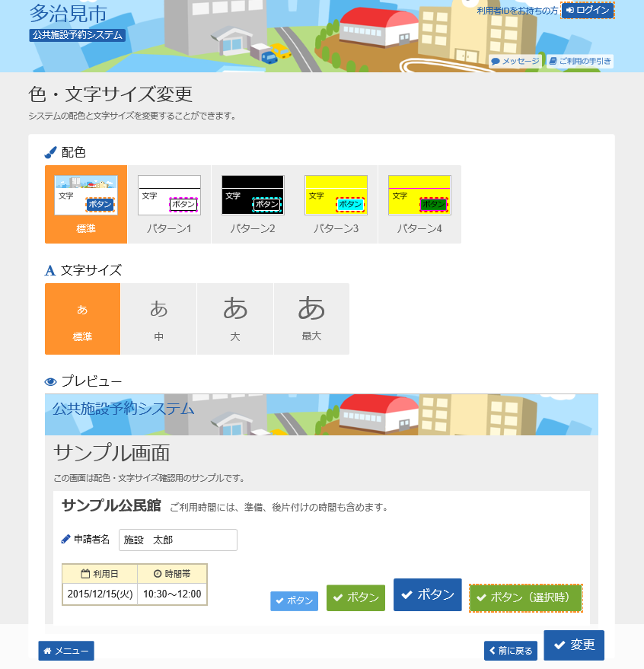Screen dimensions: 644x669
Task: Click the A icon beside 文字サイズ
Action: [x=50, y=270]
